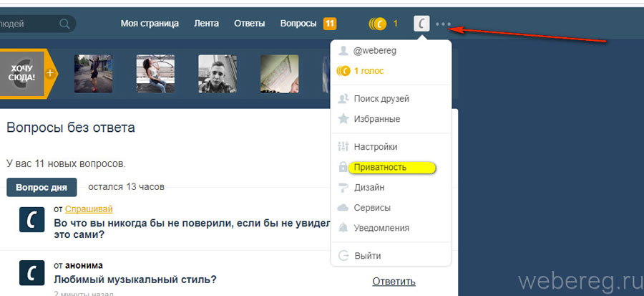Screen dimensions: 644x296
Task: Go to Лента in top navigation
Action: (x=206, y=24)
